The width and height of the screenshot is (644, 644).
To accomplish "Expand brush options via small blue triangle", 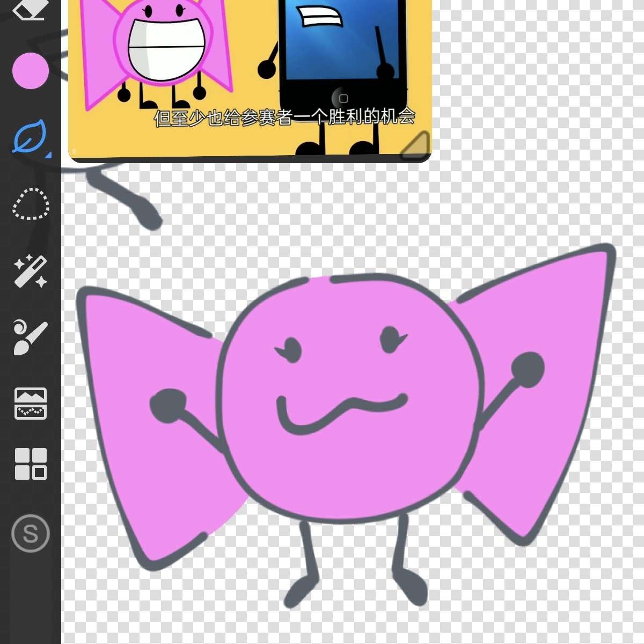I will point(48,155).
